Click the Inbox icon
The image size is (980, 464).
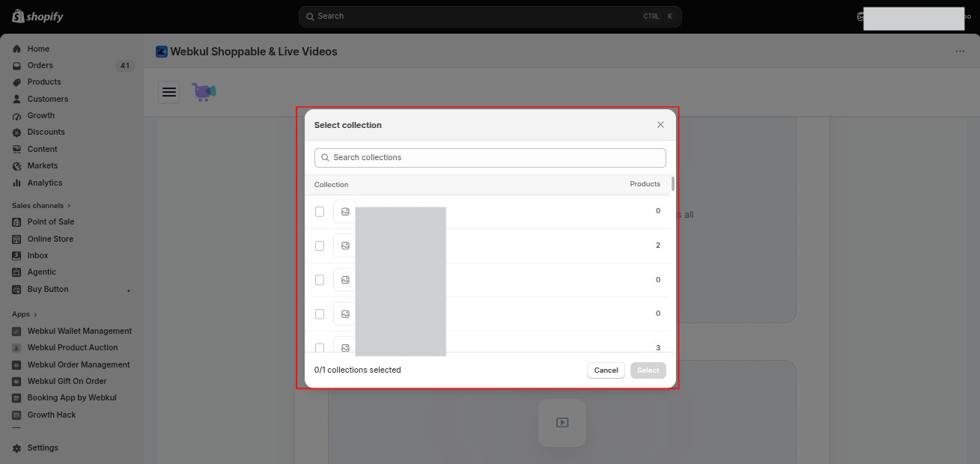pos(17,255)
